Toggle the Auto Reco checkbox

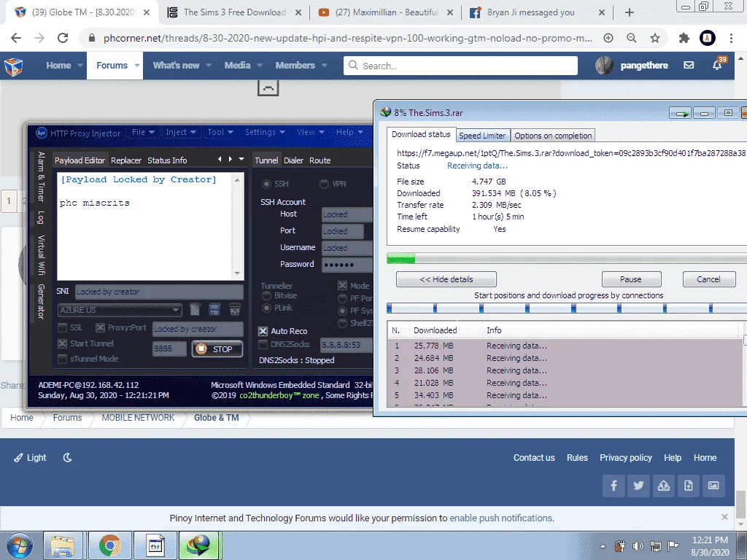click(x=263, y=331)
